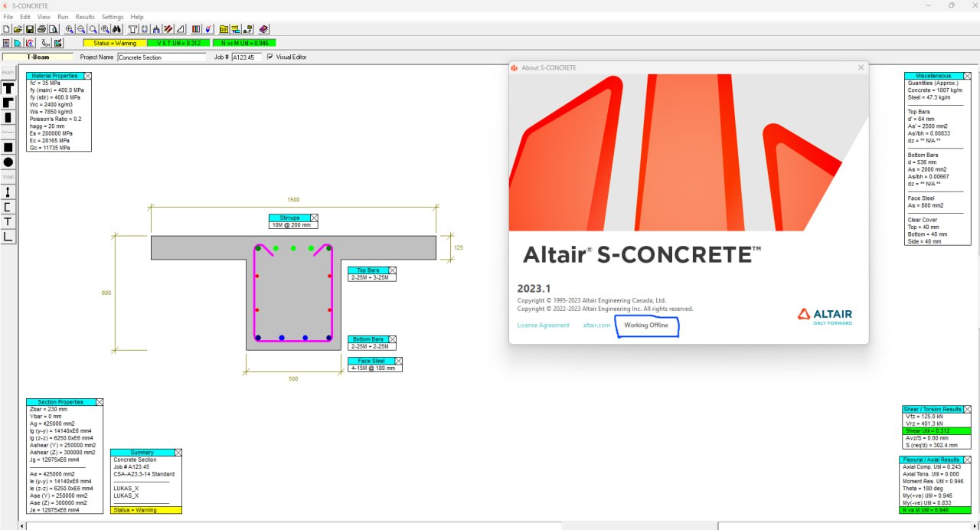Select the L-shaped wall section
This screenshot has height=530, width=980.
8,237
